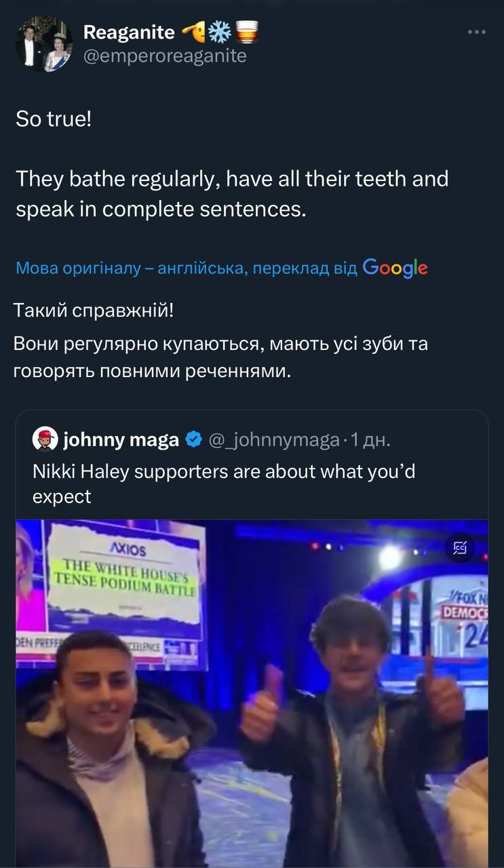
Task: Click the Google logo in translation notice
Action: (x=395, y=268)
